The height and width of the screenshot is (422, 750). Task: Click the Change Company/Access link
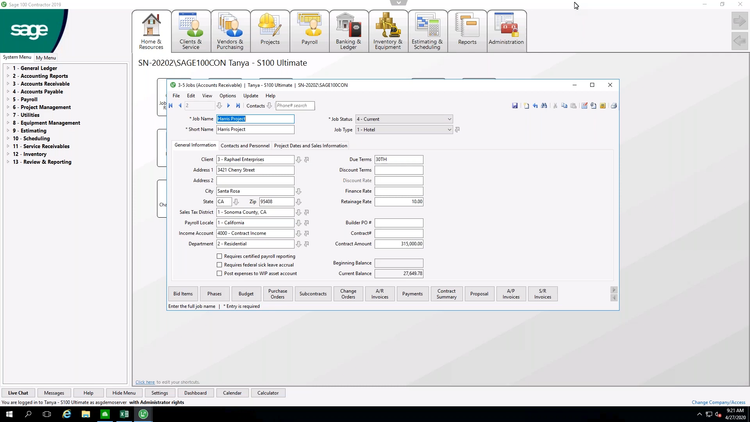point(718,402)
